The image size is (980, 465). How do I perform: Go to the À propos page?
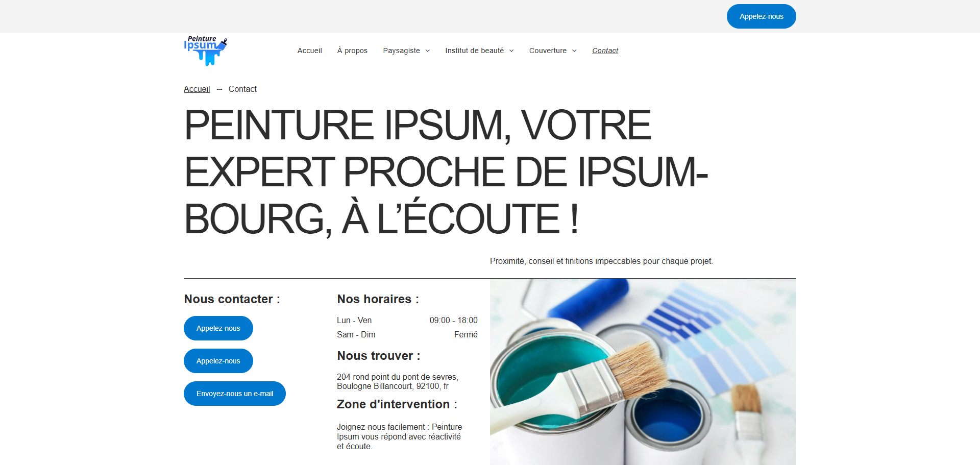(x=352, y=51)
